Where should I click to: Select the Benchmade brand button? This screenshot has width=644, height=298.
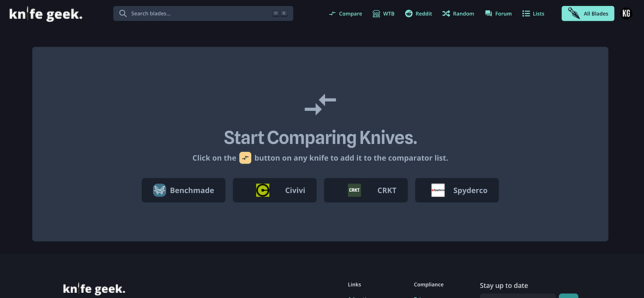click(184, 190)
